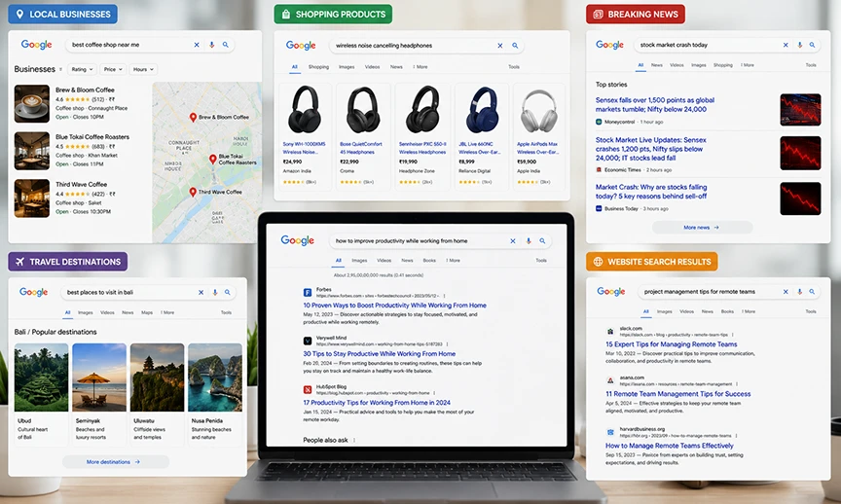Click search magnifier on laptop screen
Viewport: 841px width, 504px height.
click(x=542, y=241)
